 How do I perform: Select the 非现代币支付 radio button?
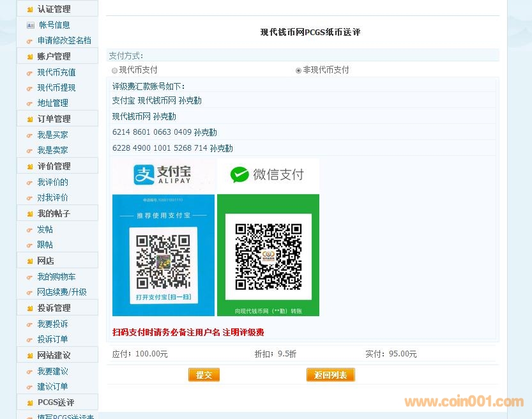tap(298, 70)
